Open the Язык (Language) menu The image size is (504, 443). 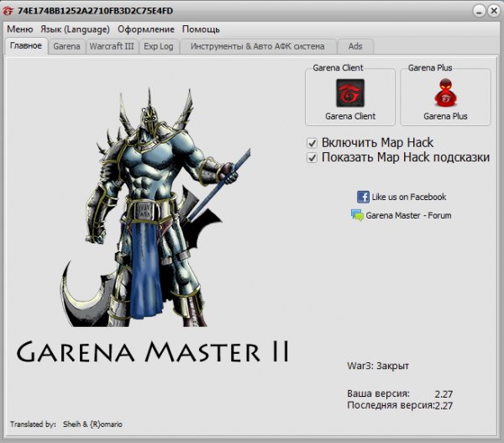pos(75,29)
